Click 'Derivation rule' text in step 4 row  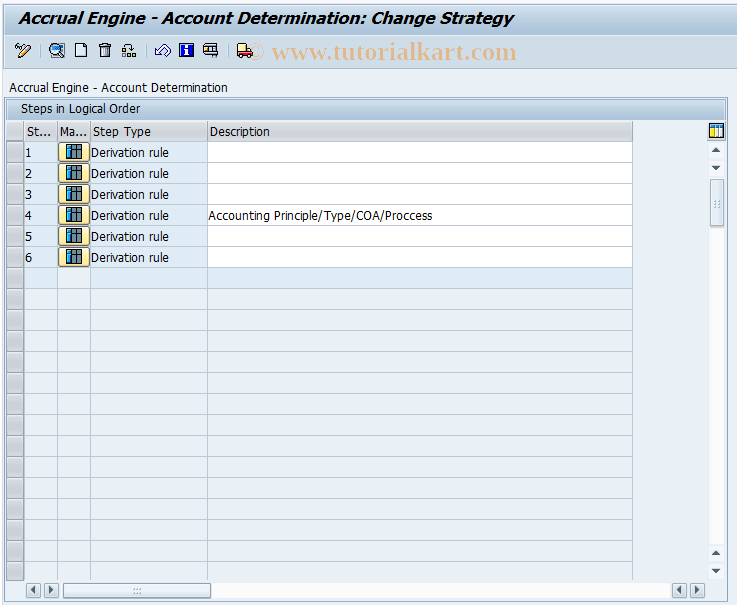(130, 216)
